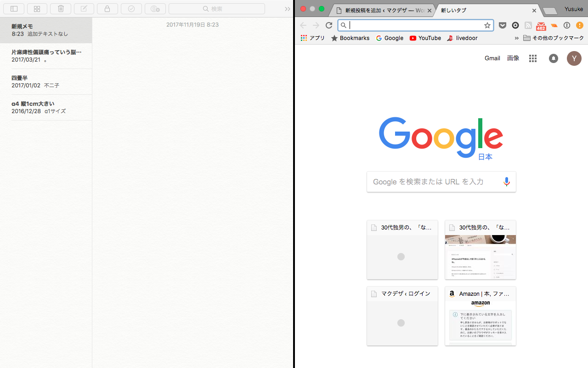
Task: Click the add people icon in Notes
Action: click(155, 9)
